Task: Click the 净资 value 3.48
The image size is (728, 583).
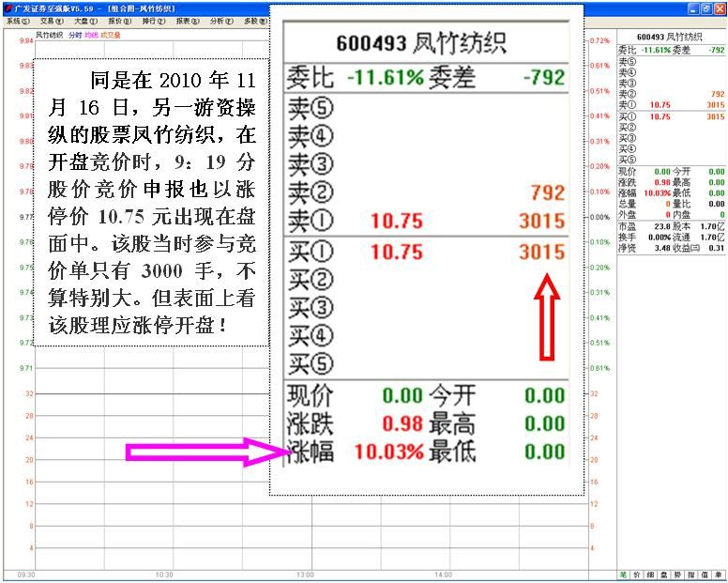Action: (x=662, y=248)
